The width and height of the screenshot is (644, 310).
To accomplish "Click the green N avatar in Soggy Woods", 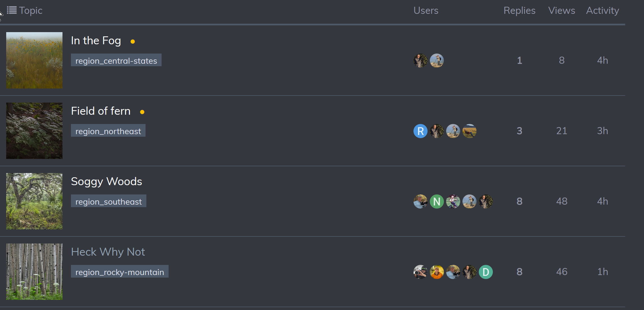I will (437, 201).
